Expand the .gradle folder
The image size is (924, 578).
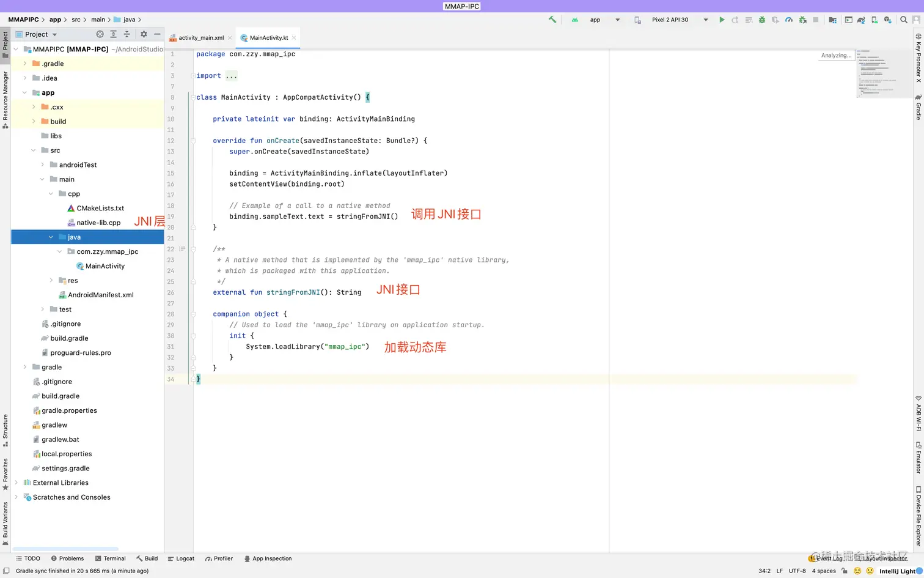click(24, 64)
